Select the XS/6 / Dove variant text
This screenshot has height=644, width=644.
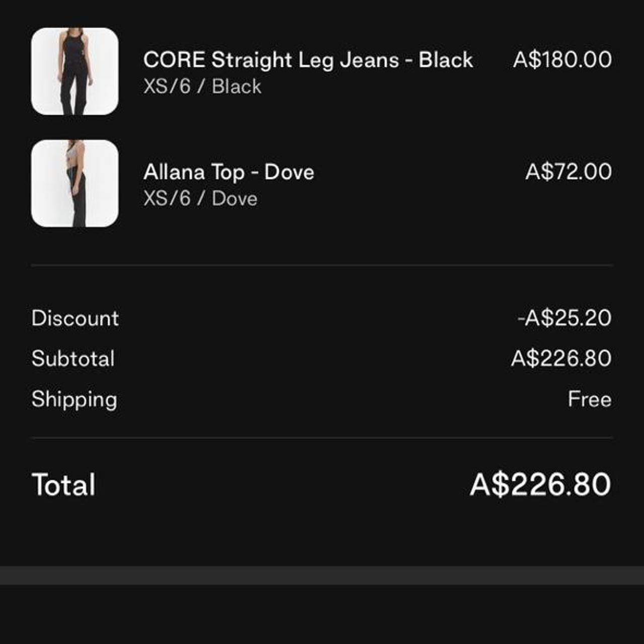[200, 198]
